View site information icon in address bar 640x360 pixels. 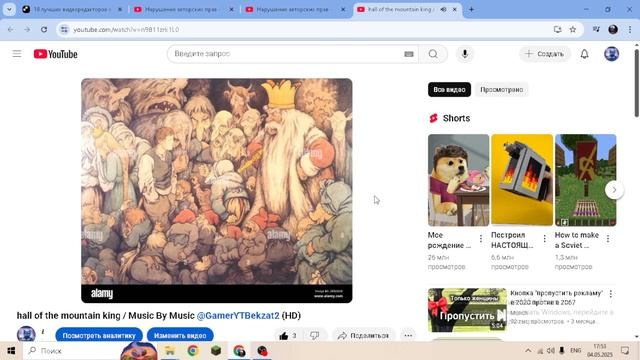64,29
